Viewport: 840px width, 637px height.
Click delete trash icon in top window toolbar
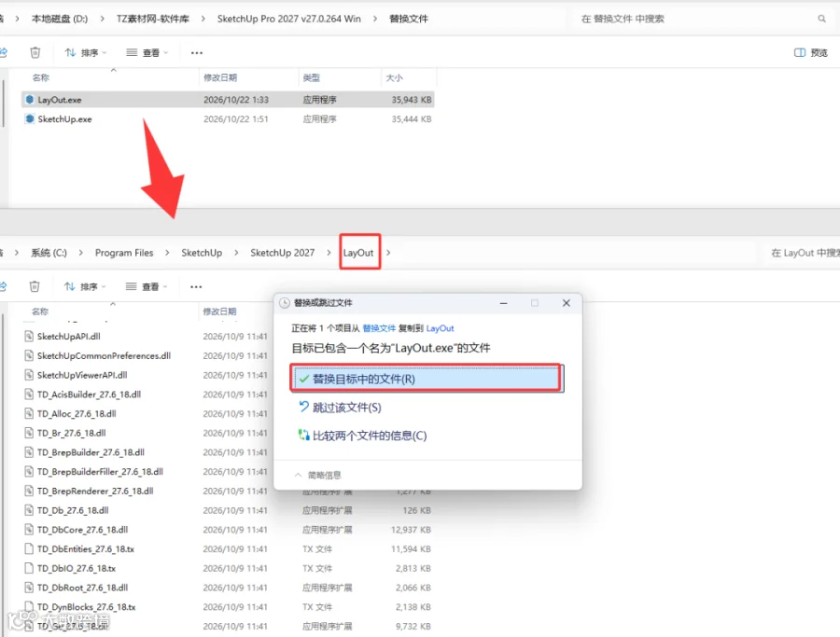[x=35, y=52]
